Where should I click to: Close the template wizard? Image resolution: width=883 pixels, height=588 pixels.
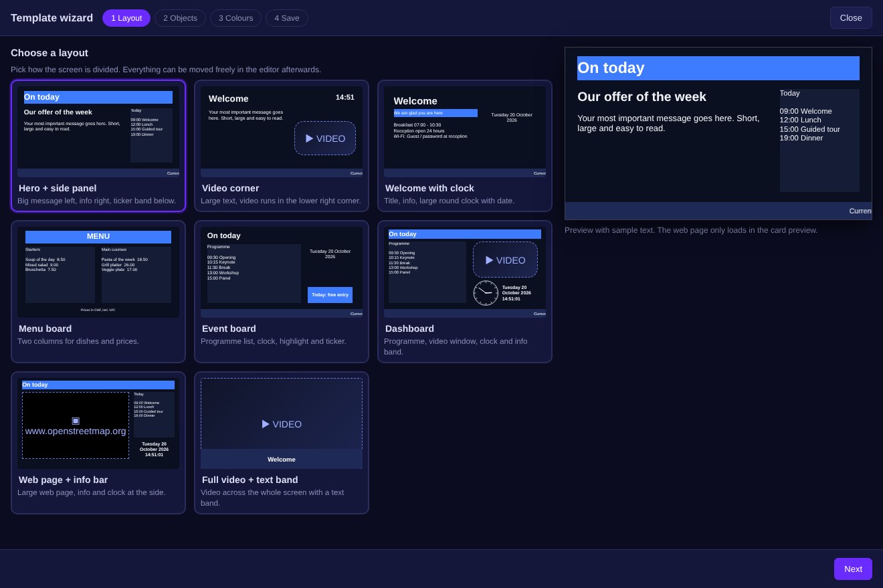pyautogui.click(x=851, y=18)
